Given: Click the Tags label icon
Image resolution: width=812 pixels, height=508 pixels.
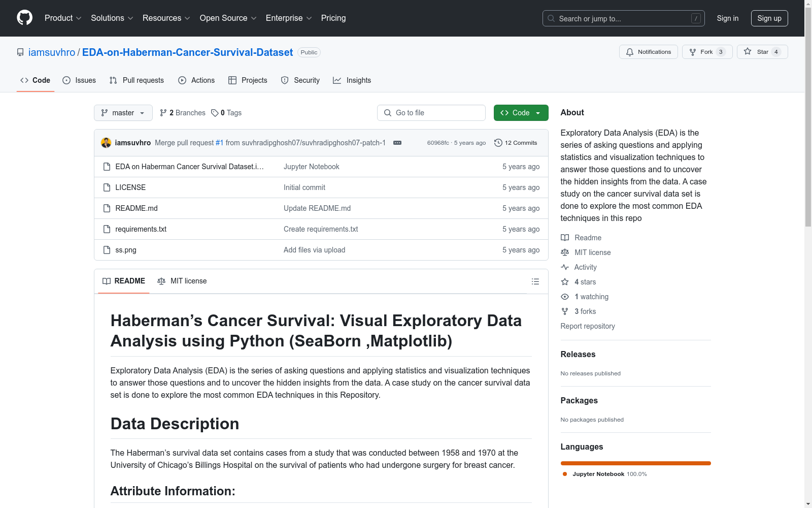Looking at the screenshot, I should (215, 113).
